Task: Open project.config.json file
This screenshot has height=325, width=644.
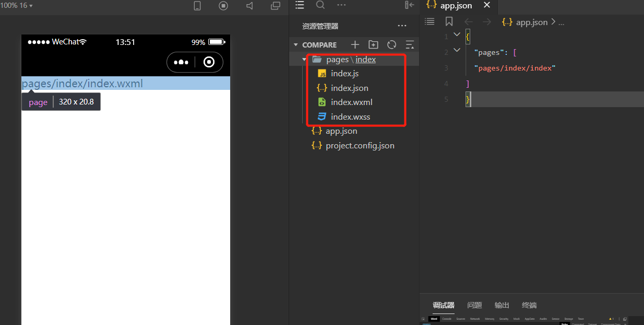Action: tap(360, 145)
